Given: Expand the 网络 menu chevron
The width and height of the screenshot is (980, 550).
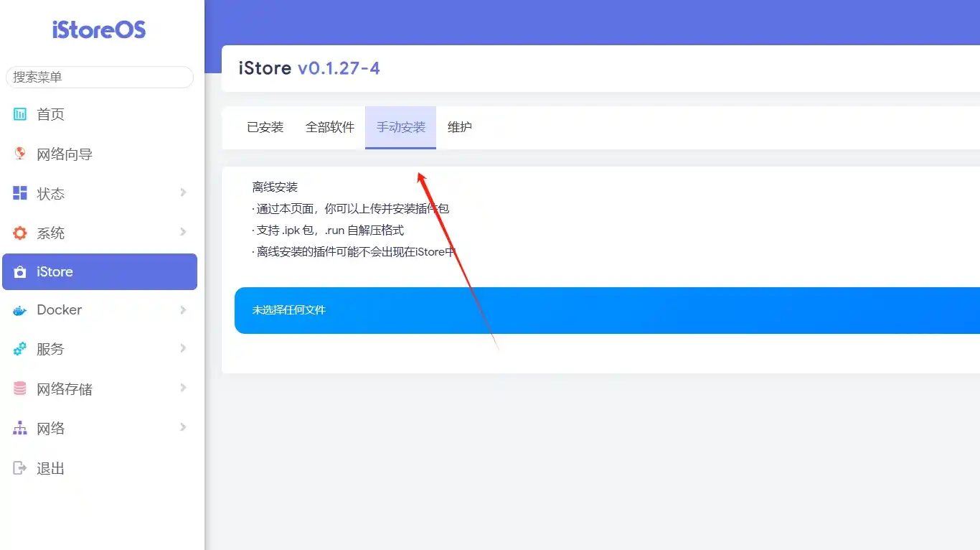Looking at the screenshot, I should tap(183, 427).
